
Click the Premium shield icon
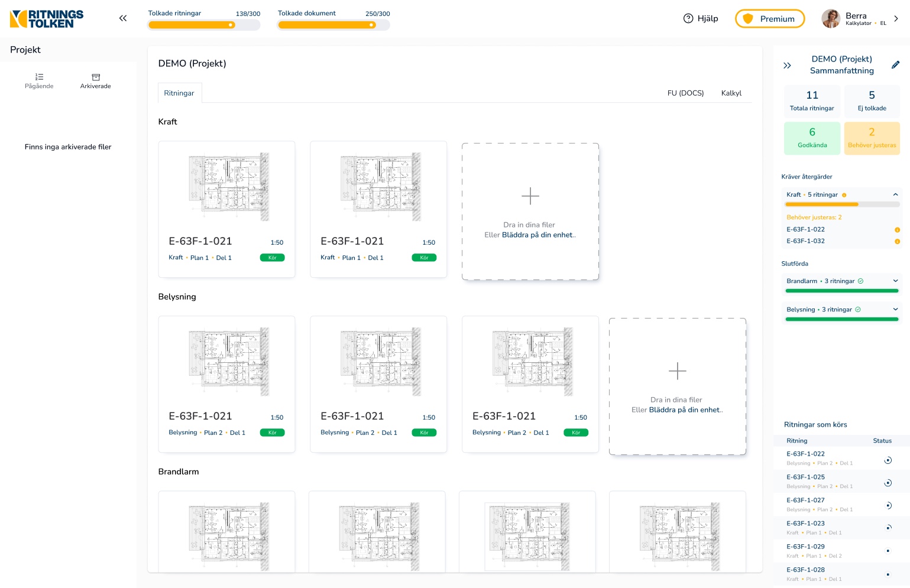748,19
